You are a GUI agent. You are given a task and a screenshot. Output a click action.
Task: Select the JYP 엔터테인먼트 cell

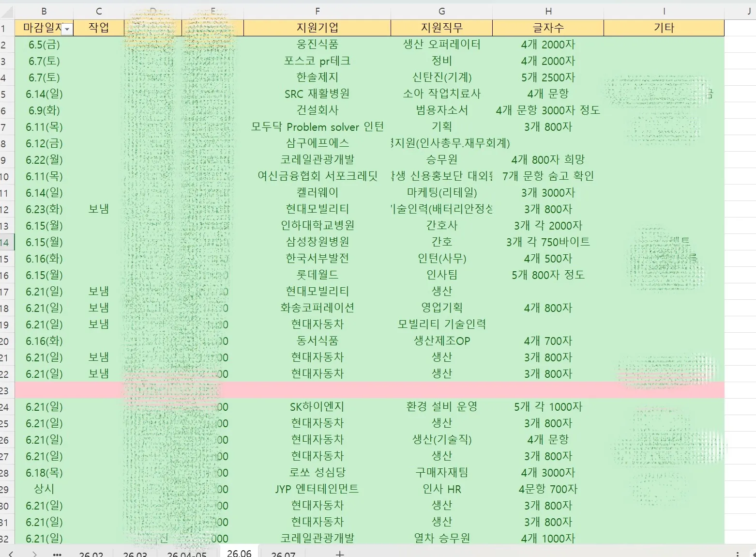[x=317, y=489]
